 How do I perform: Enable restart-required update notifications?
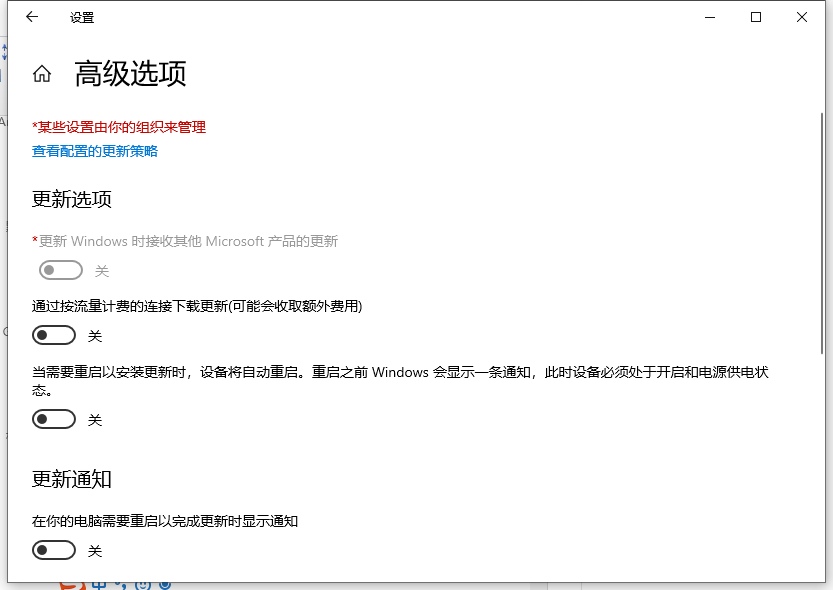point(54,550)
